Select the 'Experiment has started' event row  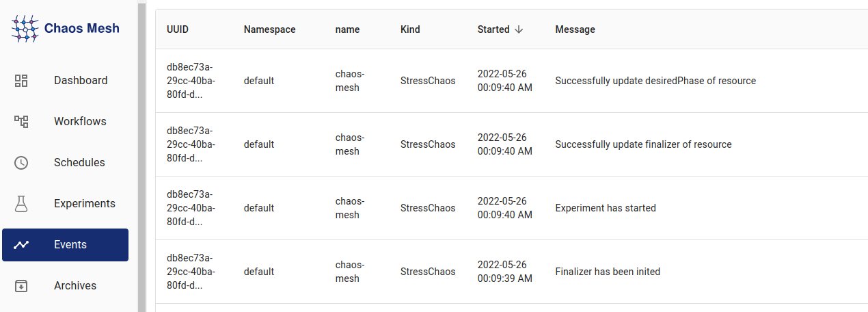click(x=606, y=208)
